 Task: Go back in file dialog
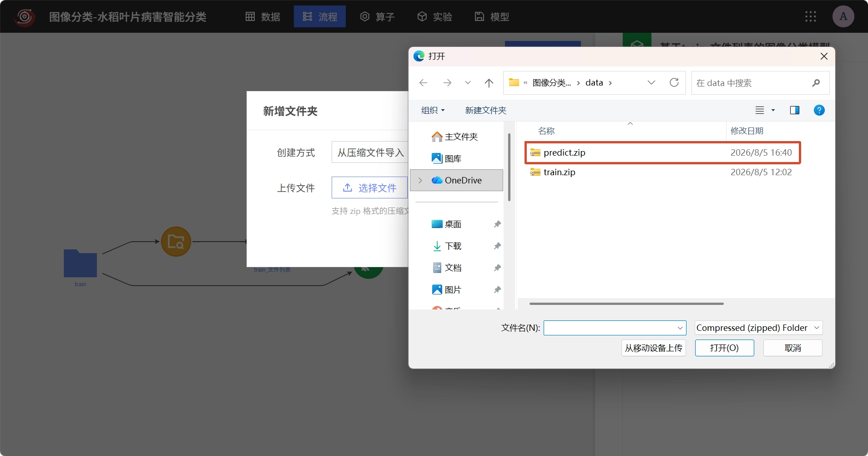tap(423, 83)
